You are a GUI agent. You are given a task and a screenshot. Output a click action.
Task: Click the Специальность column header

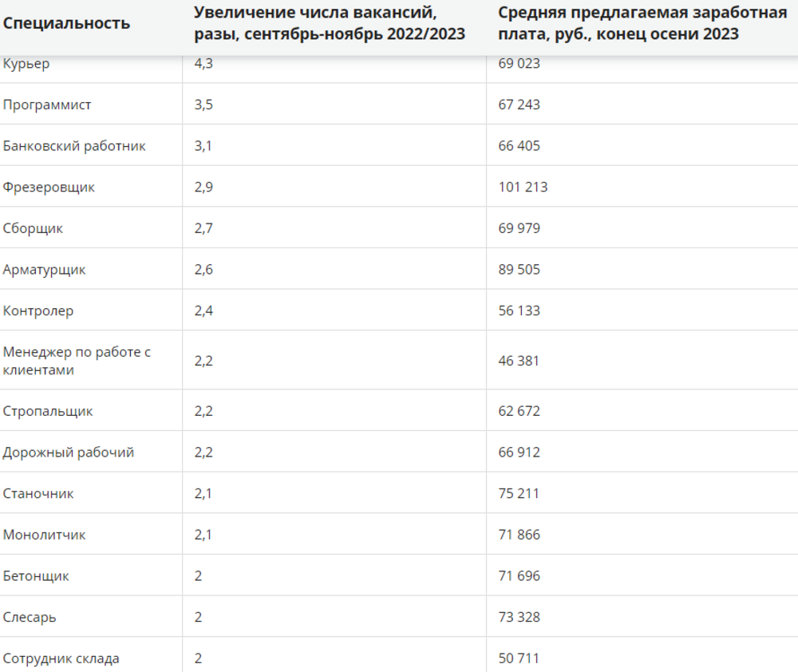pyautogui.click(x=66, y=23)
